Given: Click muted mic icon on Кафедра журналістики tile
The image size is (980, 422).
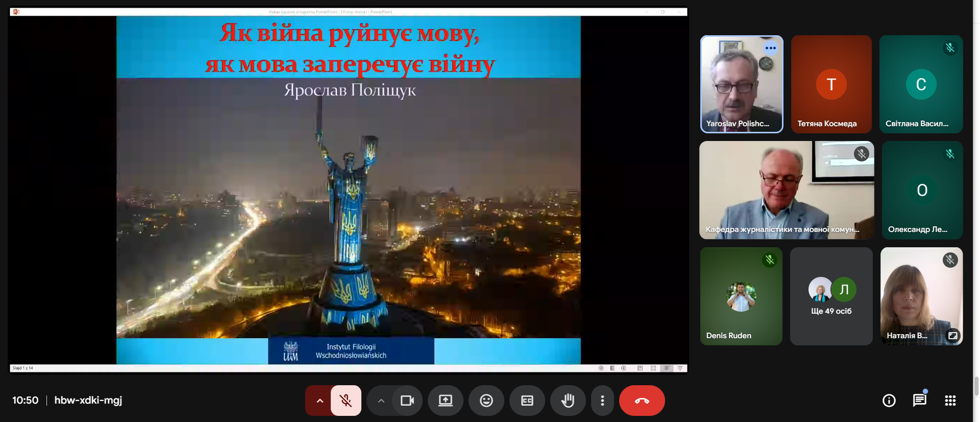Looking at the screenshot, I should (x=862, y=154).
